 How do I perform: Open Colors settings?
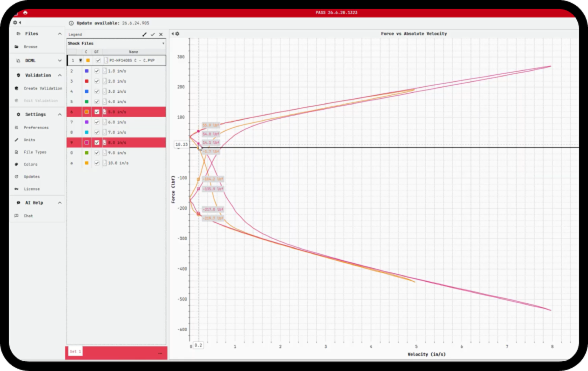30,164
